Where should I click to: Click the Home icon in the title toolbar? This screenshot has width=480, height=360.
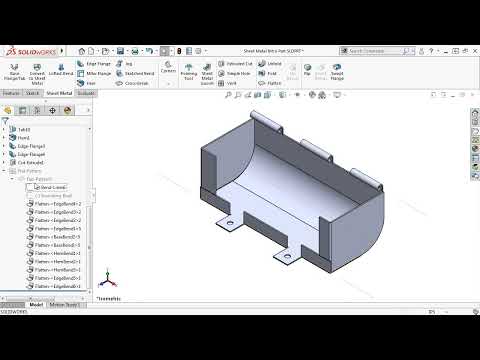(82, 51)
